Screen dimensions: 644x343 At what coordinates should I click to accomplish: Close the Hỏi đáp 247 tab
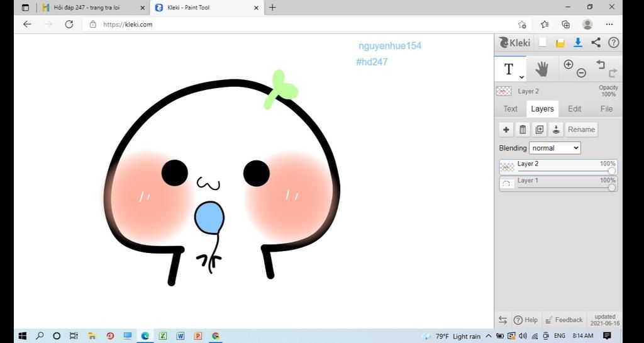(143, 8)
